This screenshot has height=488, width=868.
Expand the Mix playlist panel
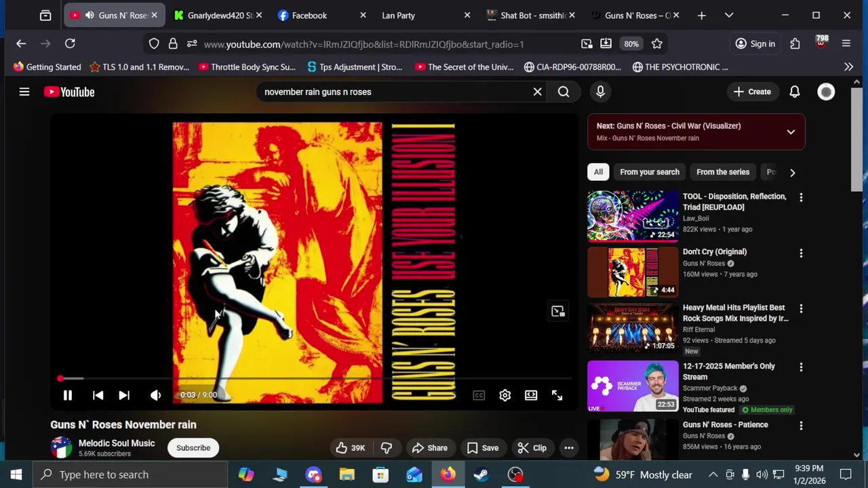pyautogui.click(x=791, y=131)
